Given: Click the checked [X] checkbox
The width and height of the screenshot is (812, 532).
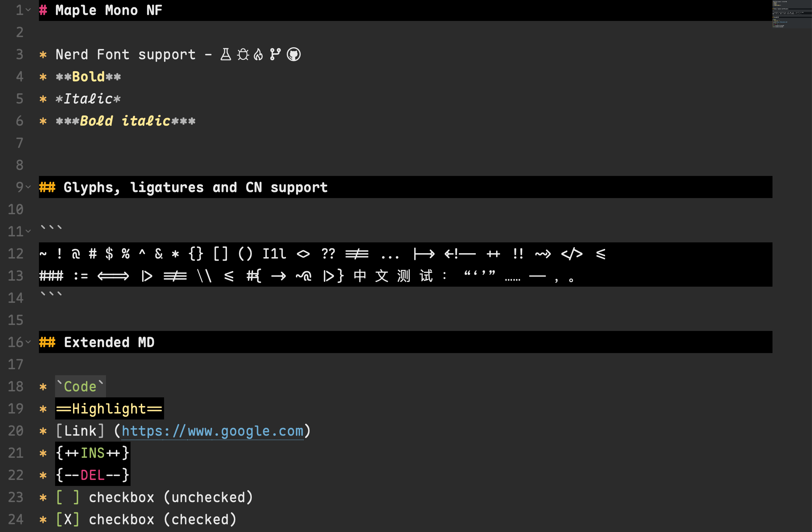Looking at the screenshot, I should pyautogui.click(x=68, y=519).
